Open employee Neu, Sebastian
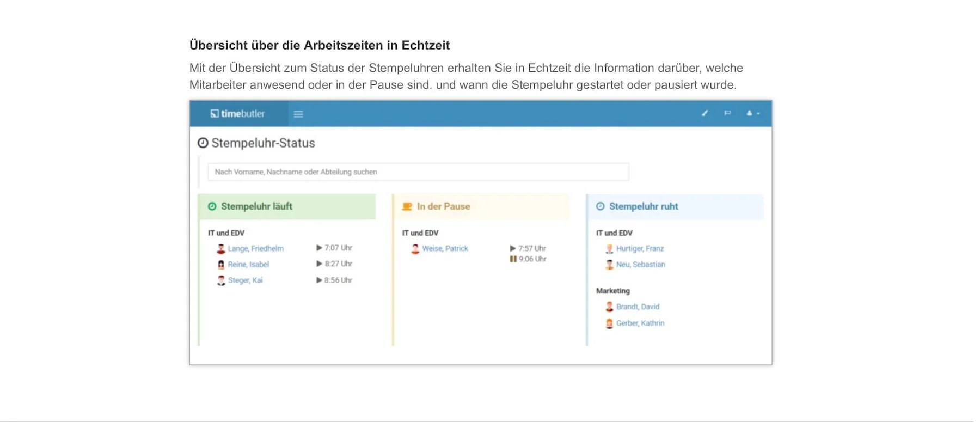The image size is (980, 422). point(641,264)
